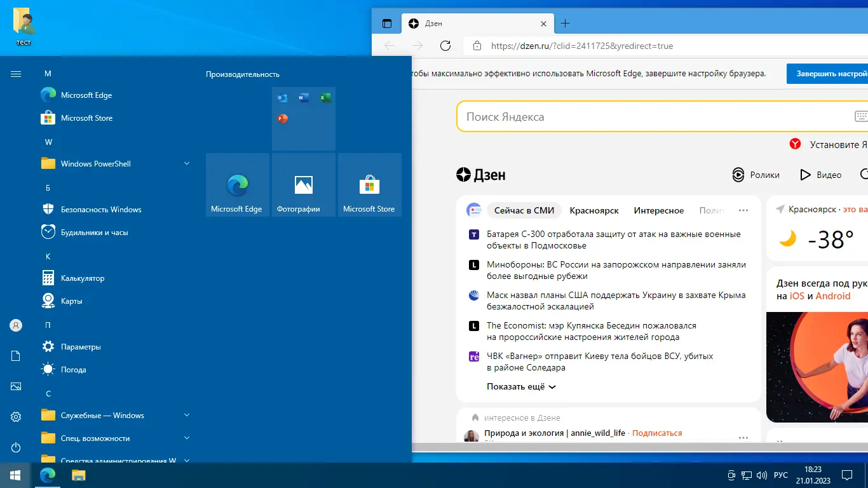
Task: Expand the Спец. возможности folder
Action: 116,438
